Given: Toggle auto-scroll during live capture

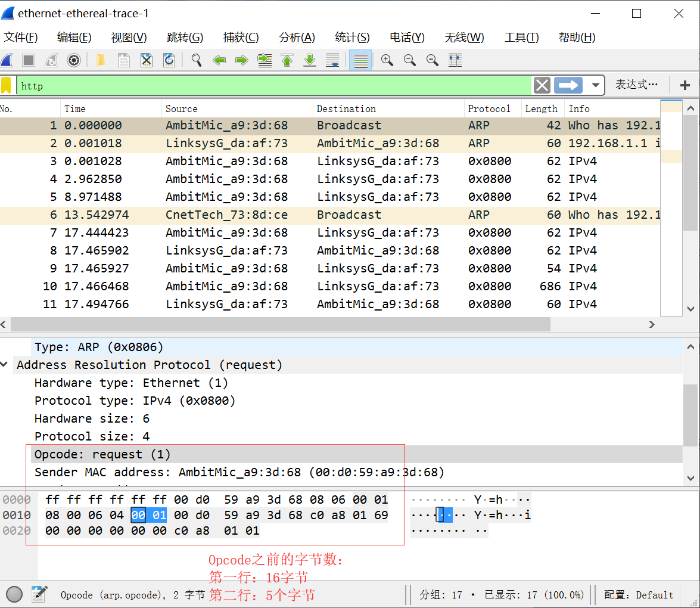Looking at the screenshot, I should point(332,60).
